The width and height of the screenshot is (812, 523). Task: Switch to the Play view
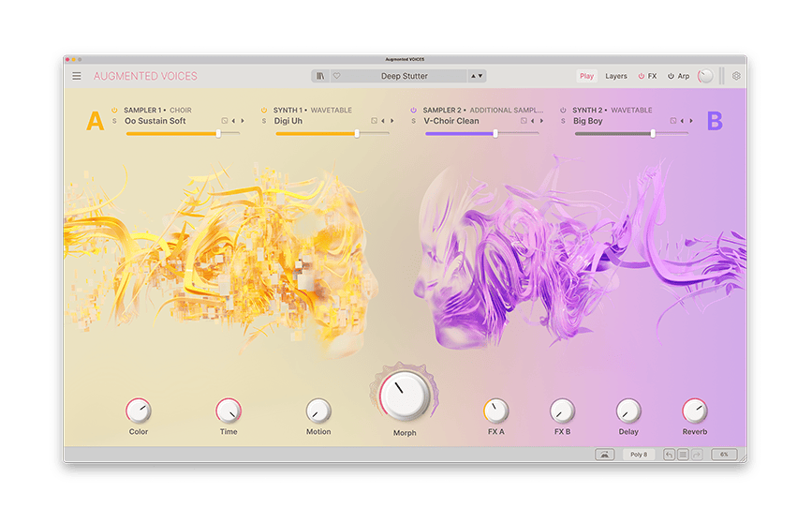(x=586, y=76)
